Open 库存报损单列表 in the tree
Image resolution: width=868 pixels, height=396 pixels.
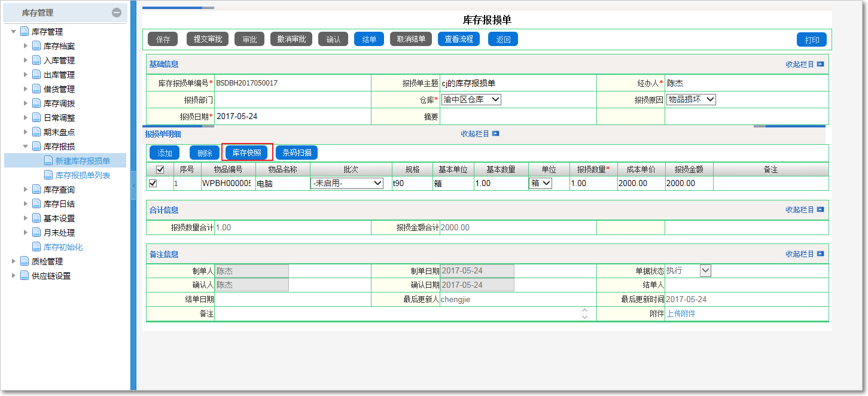pos(83,175)
